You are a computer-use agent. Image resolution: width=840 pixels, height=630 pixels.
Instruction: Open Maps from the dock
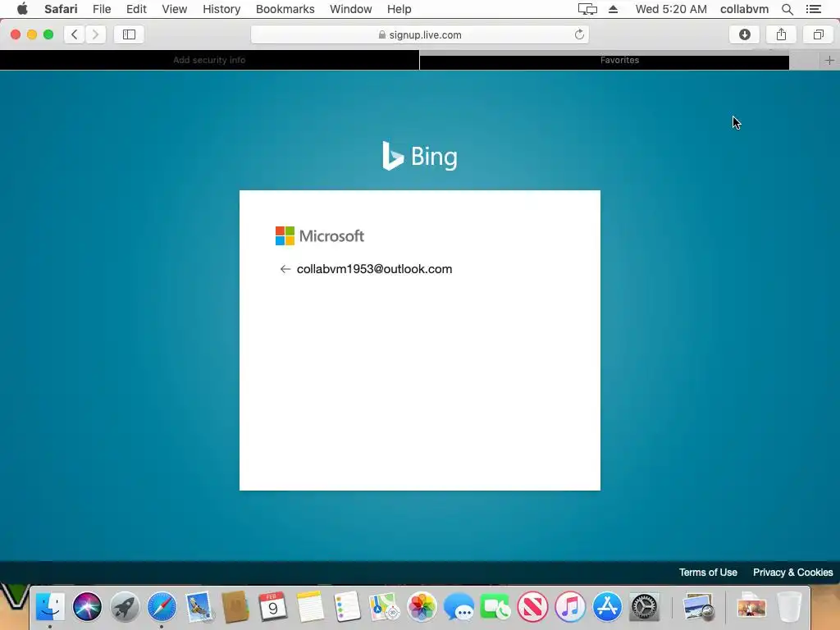384,607
